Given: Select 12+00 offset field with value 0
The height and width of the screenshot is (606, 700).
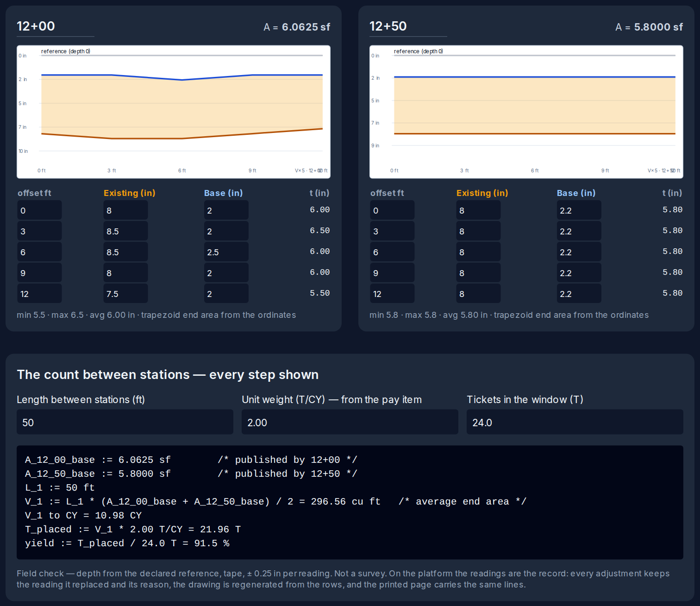Looking at the screenshot, I should point(39,210).
